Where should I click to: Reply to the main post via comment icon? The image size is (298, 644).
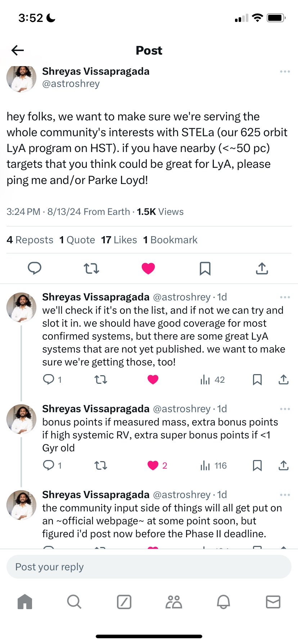pos(35,268)
